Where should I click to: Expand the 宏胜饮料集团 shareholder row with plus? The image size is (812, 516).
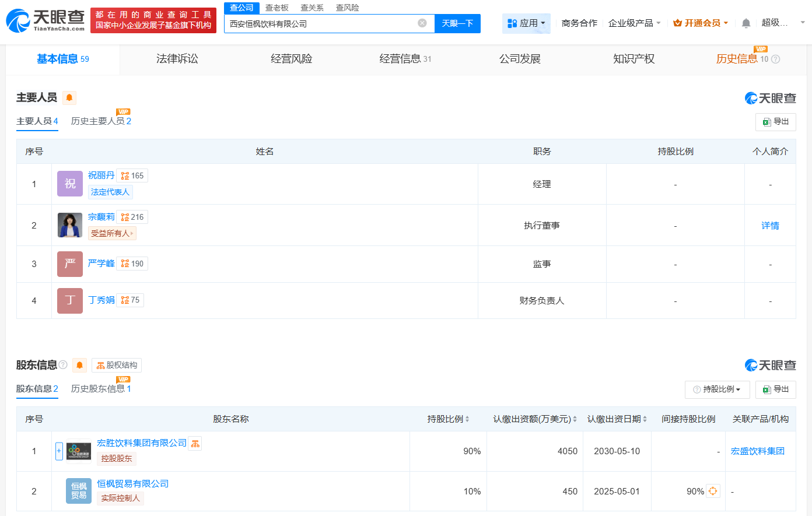click(59, 451)
